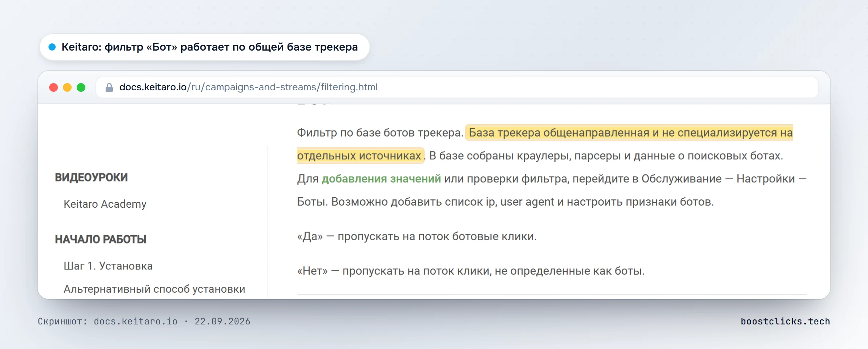Open 'Альтернативный способ установки' sidebar item

tap(154, 289)
